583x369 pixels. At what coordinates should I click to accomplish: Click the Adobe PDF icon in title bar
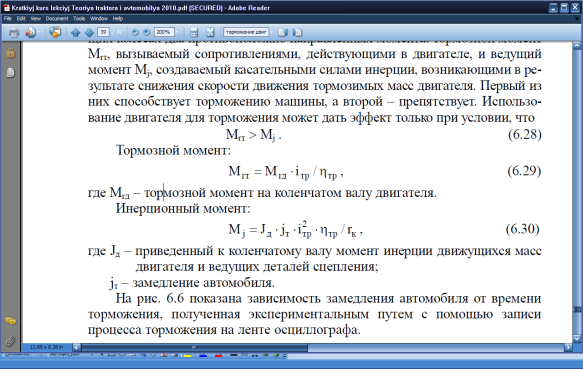point(6,7)
